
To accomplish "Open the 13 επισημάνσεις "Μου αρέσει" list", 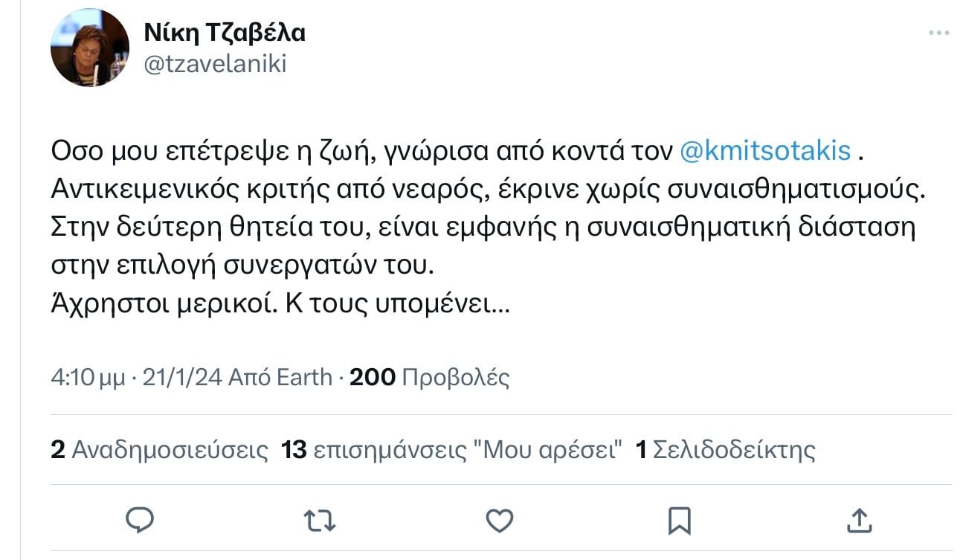I will (x=451, y=449).
